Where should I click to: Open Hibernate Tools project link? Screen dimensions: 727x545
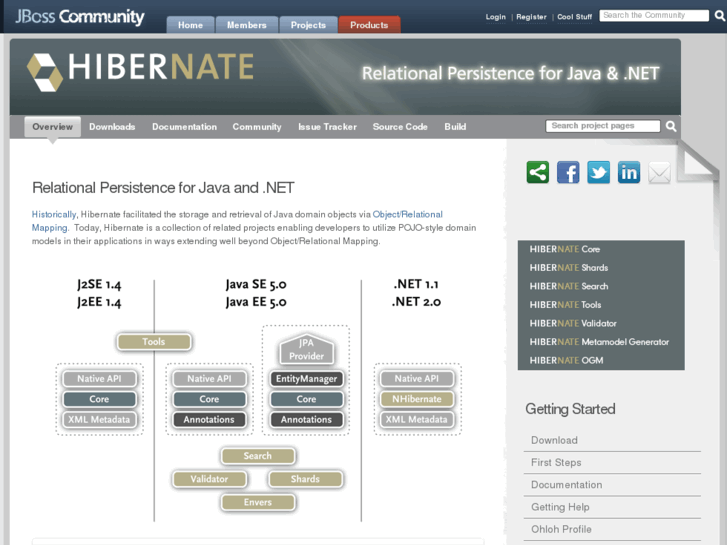coord(565,305)
